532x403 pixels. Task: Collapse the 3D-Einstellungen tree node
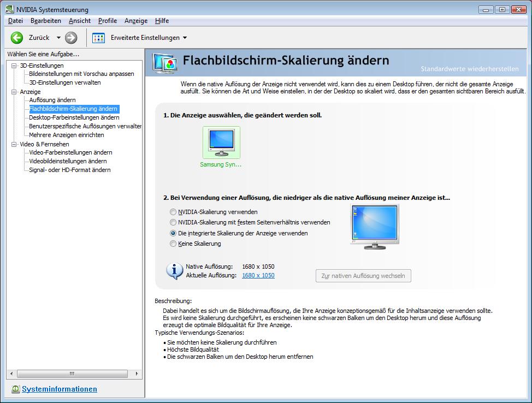click(x=14, y=66)
